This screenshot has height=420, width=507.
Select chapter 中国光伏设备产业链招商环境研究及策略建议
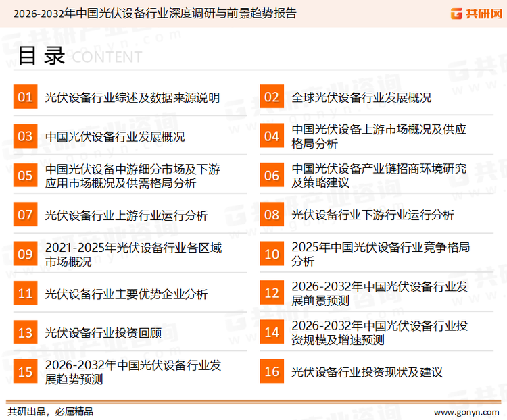[379, 176]
